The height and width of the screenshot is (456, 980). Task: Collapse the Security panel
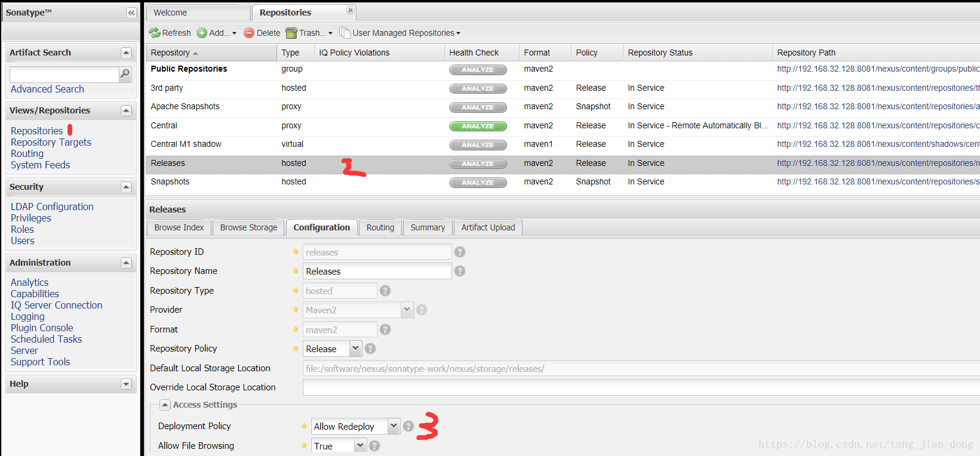click(x=126, y=187)
